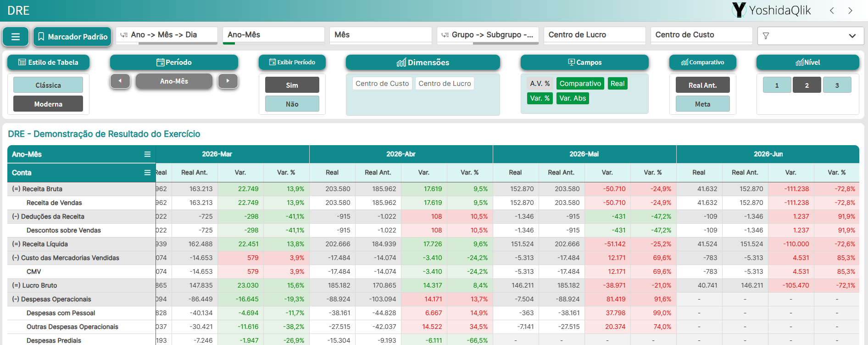Open the Ano -> Mês -> Dia drill-down filter
This screenshot has width=868, height=345.
click(167, 35)
